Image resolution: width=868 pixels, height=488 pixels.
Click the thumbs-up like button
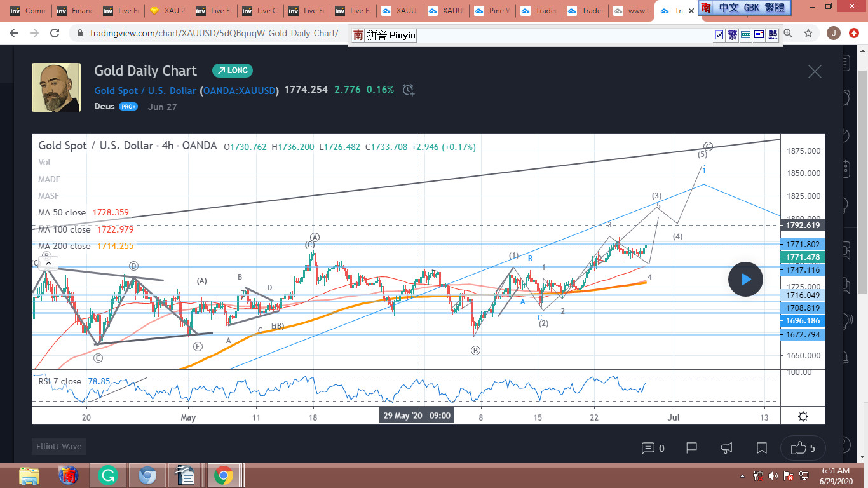click(x=803, y=448)
